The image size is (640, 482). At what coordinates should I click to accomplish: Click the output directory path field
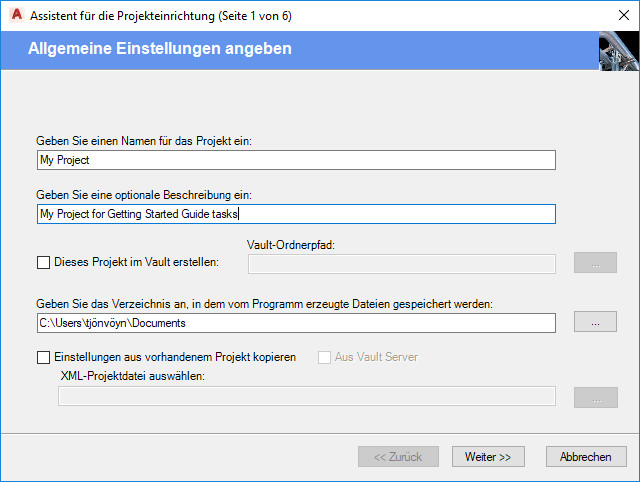click(295, 323)
